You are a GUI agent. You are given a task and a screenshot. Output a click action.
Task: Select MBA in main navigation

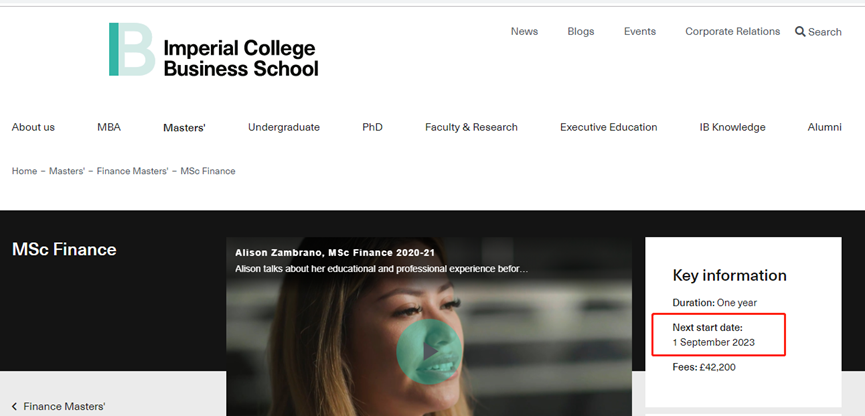(109, 127)
